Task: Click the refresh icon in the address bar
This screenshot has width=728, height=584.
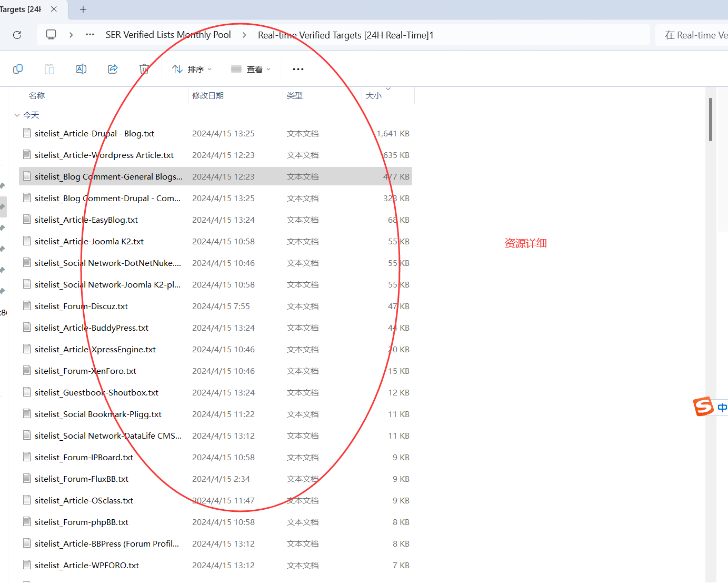Action: point(17,35)
